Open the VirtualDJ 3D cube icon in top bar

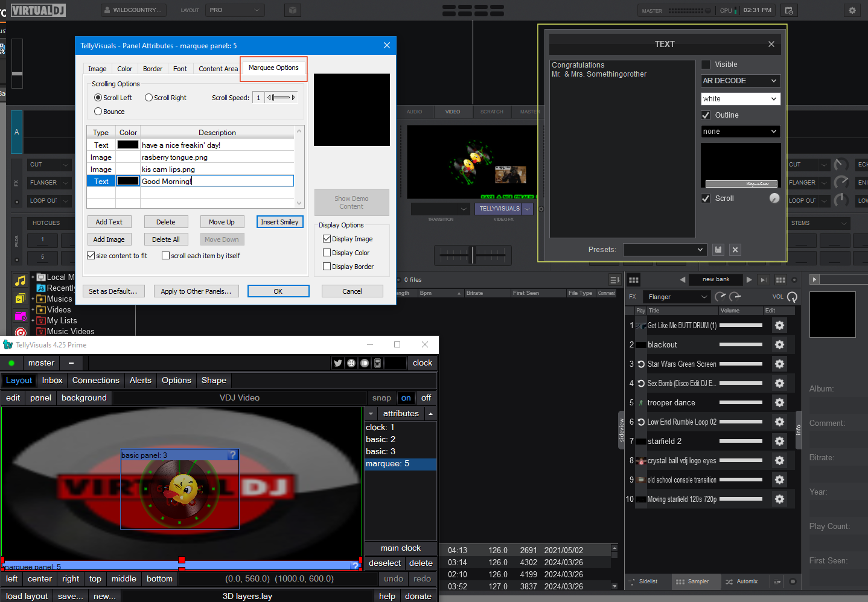[x=292, y=10]
